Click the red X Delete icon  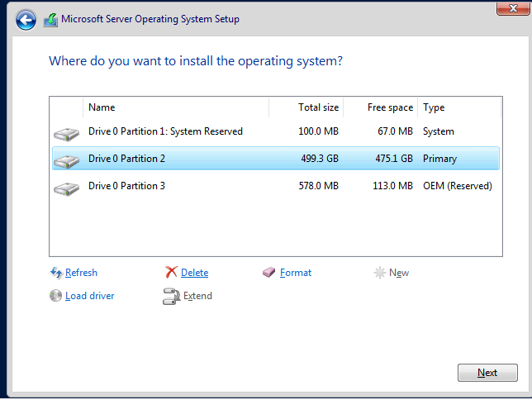click(x=171, y=273)
